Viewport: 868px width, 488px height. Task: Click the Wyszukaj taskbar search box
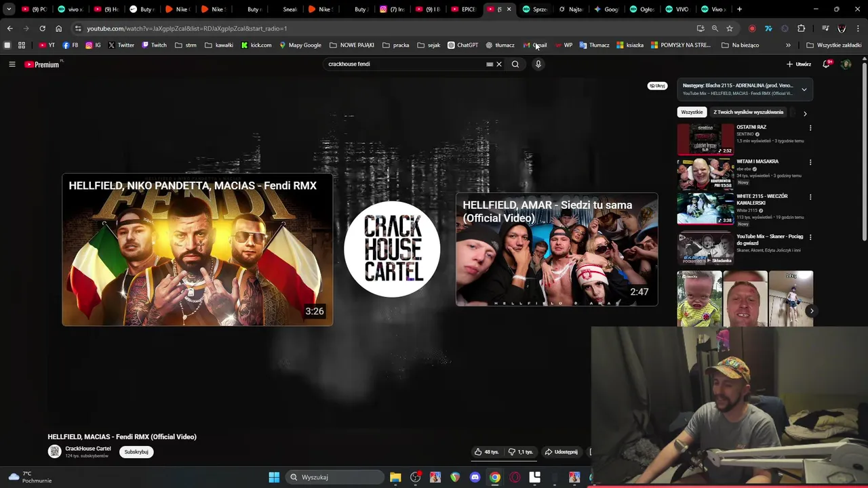(x=335, y=477)
